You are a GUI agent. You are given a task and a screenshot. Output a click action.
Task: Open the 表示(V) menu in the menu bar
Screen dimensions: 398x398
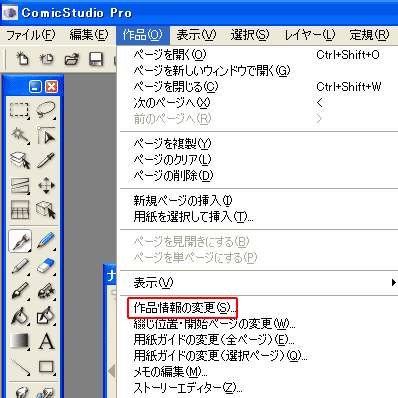pyautogui.click(x=196, y=35)
